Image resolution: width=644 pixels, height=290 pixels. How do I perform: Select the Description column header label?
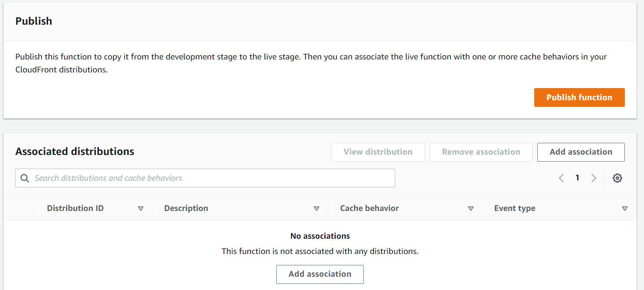186,208
